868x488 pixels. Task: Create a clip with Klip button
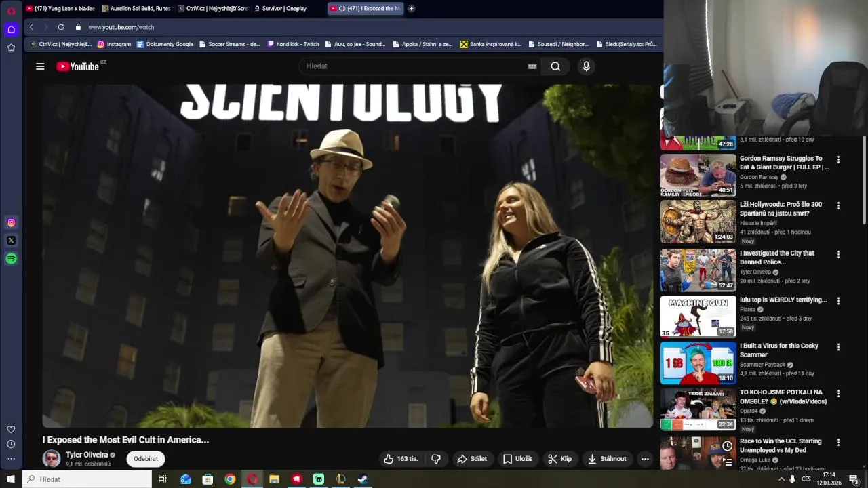pyautogui.click(x=560, y=459)
